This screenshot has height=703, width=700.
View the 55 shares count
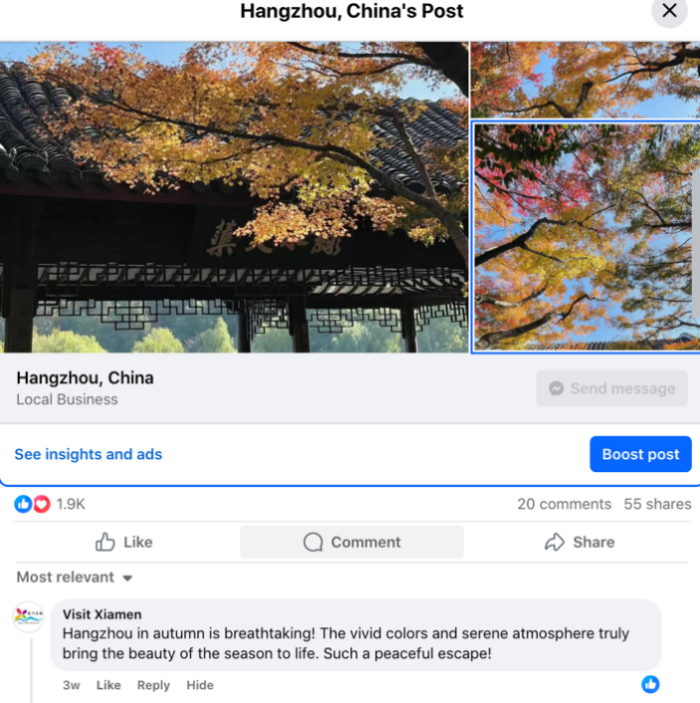[657, 504]
